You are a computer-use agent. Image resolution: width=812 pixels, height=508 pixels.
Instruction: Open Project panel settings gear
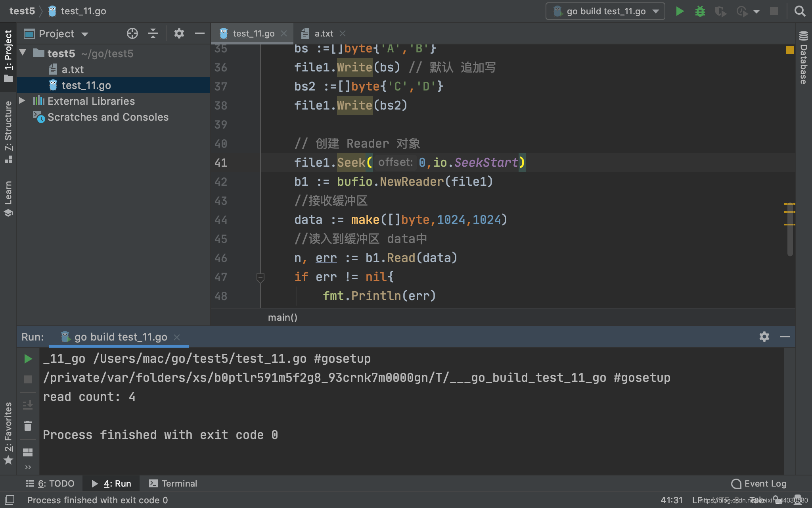pos(179,33)
